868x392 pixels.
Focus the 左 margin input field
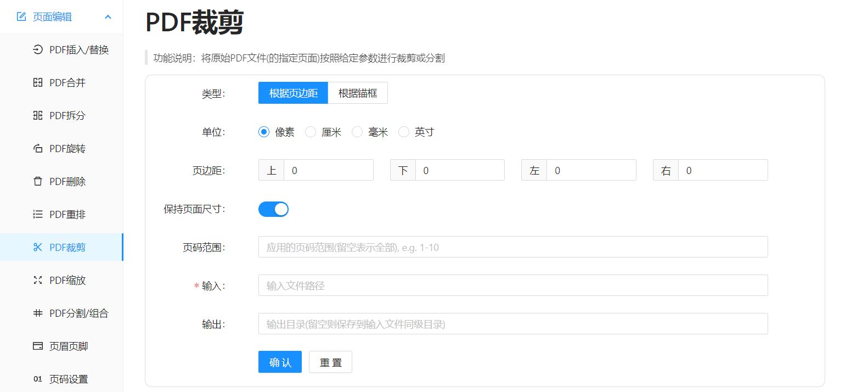591,170
